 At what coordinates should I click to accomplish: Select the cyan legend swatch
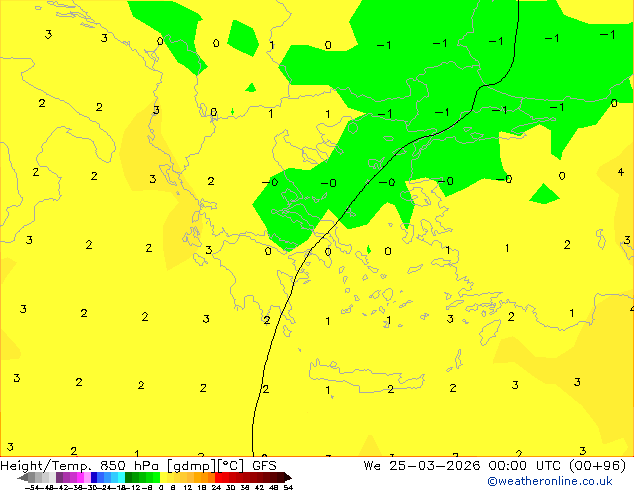click(121, 477)
